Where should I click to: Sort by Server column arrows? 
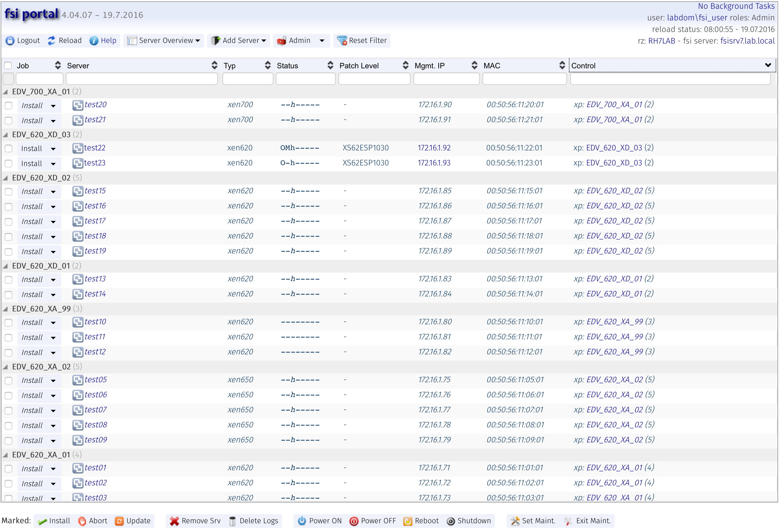point(215,65)
